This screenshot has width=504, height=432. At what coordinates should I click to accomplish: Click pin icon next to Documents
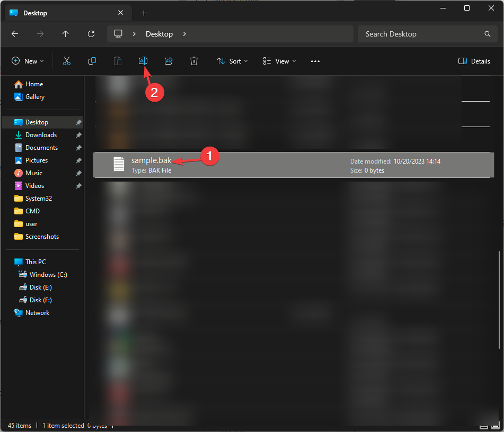click(78, 148)
